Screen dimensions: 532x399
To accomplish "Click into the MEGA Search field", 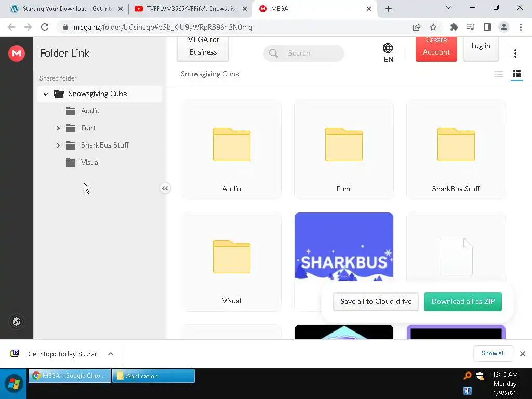I will click(x=303, y=54).
